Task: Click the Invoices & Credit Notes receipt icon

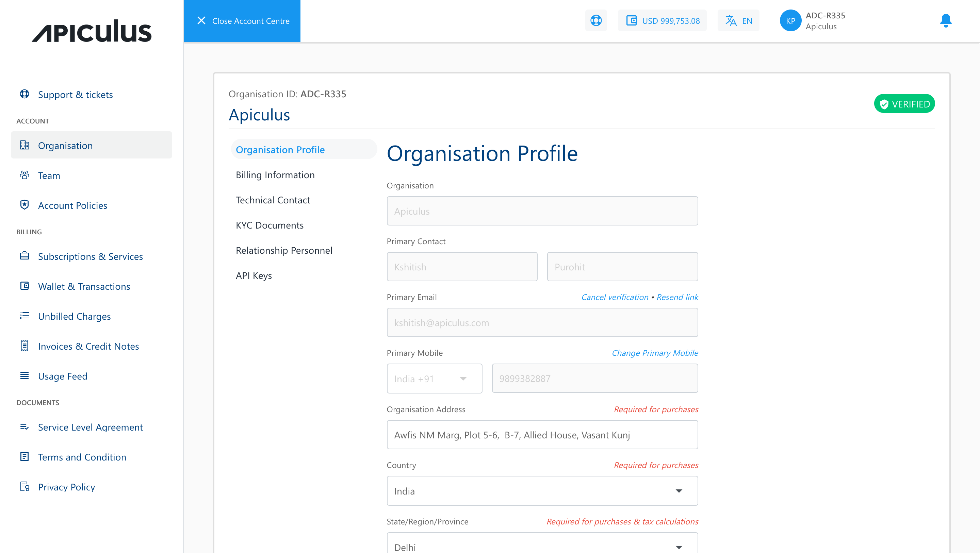Action: coord(24,346)
